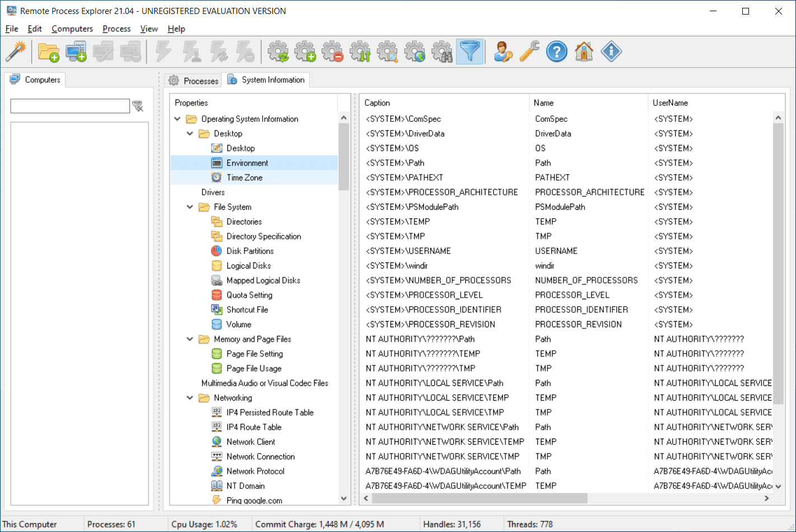Select Page File Usage in the tree

click(x=254, y=368)
